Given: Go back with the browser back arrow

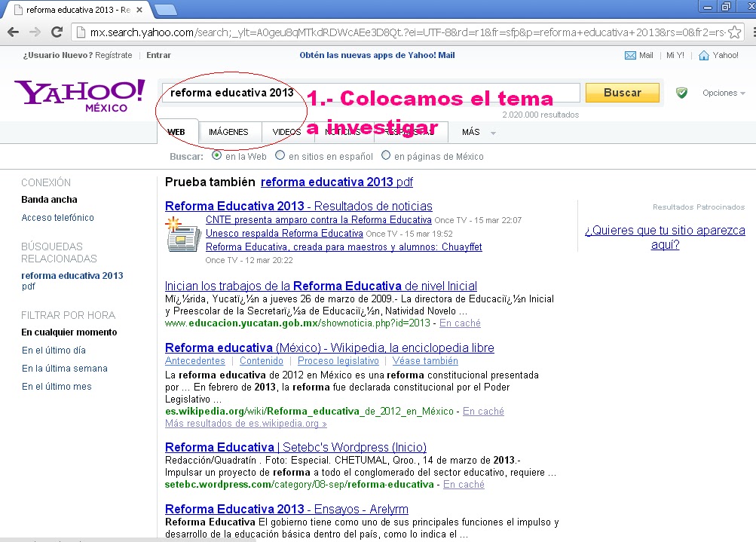Looking at the screenshot, I should pos(13,32).
